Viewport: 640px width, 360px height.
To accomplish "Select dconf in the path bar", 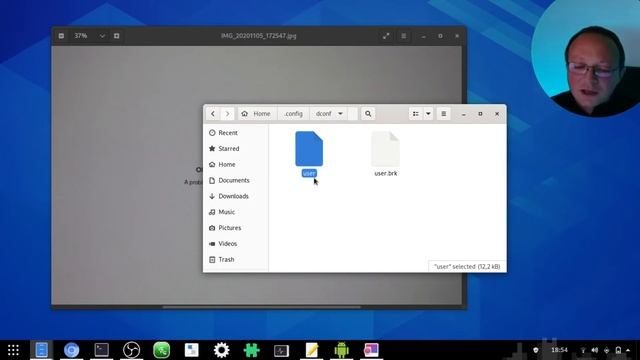I will (324, 114).
